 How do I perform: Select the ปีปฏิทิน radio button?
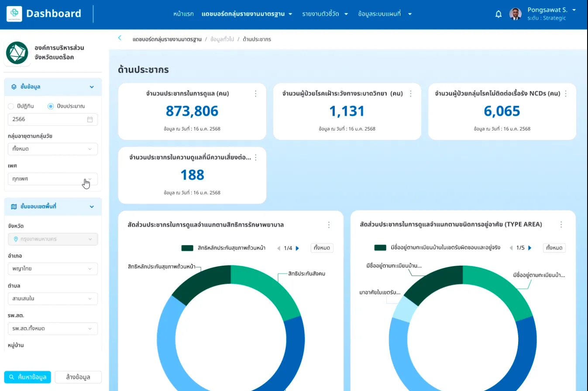pos(11,106)
